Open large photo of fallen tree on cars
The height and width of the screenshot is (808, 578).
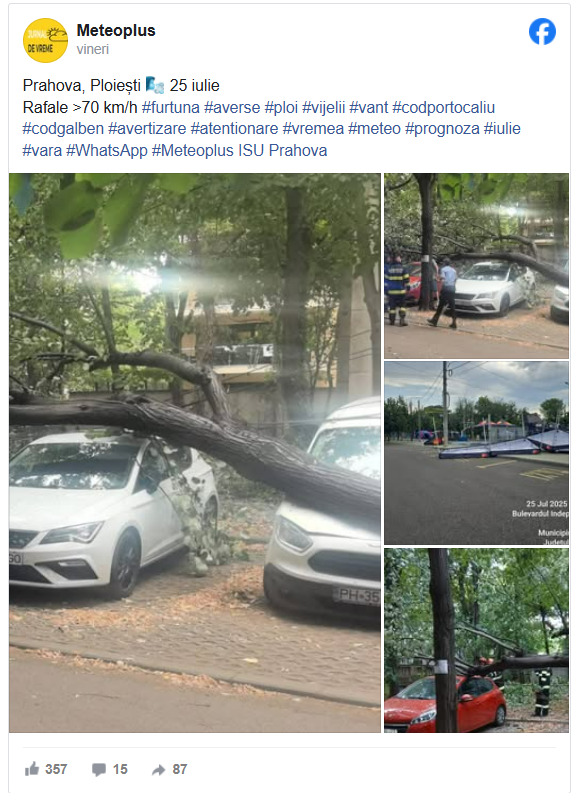pos(195,452)
